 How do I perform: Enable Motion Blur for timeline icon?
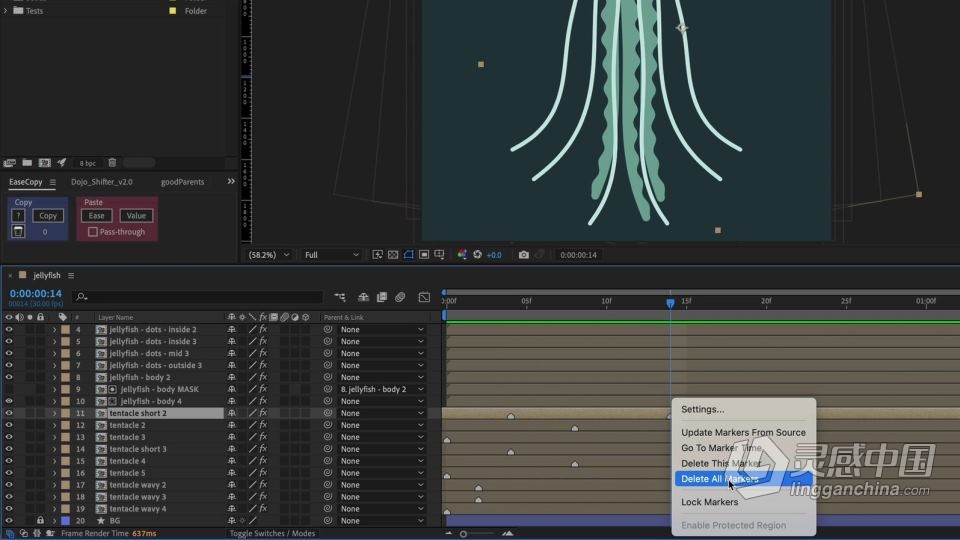point(400,297)
